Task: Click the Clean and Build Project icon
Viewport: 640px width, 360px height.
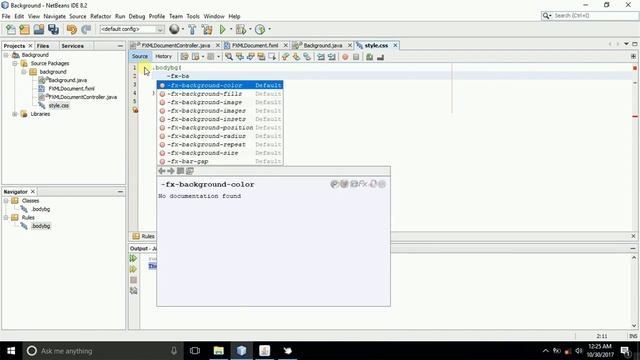Action: 207,29
